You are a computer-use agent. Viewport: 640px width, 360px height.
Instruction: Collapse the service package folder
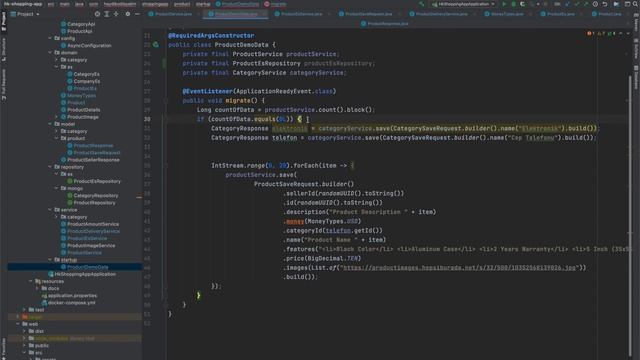pyautogui.click(x=50, y=210)
